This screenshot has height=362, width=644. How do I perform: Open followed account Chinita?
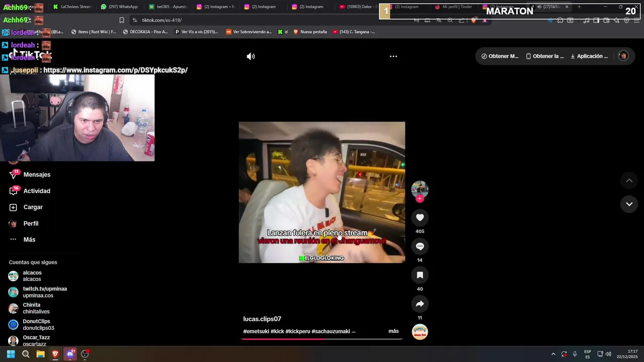pyautogui.click(x=36, y=308)
